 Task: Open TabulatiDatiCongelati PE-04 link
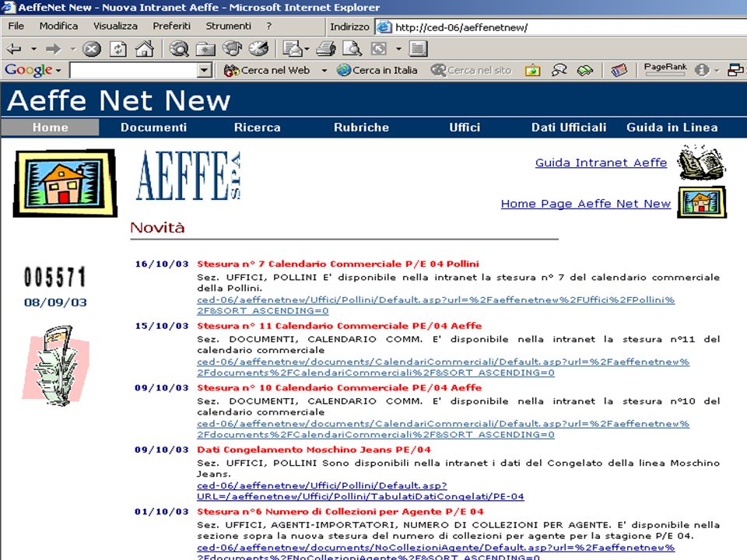(x=360, y=491)
